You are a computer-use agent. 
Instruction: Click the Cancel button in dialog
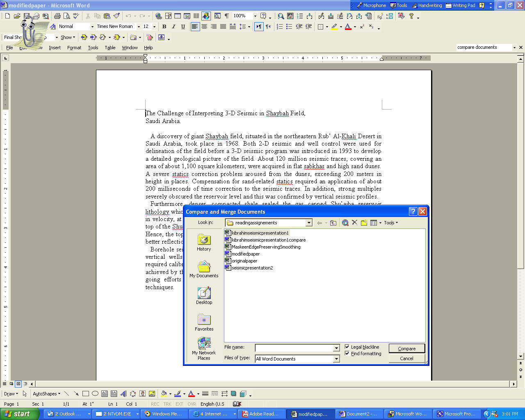coord(406,358)
